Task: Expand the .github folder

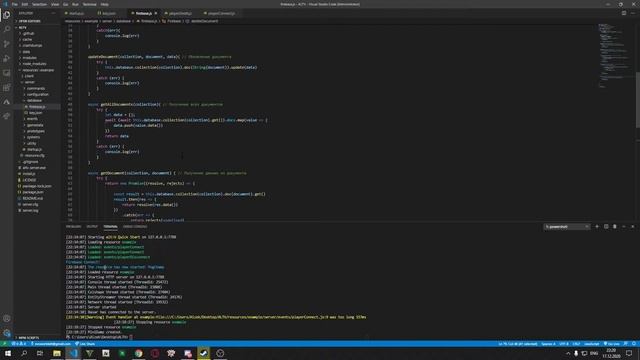Action: click(28, 33)
